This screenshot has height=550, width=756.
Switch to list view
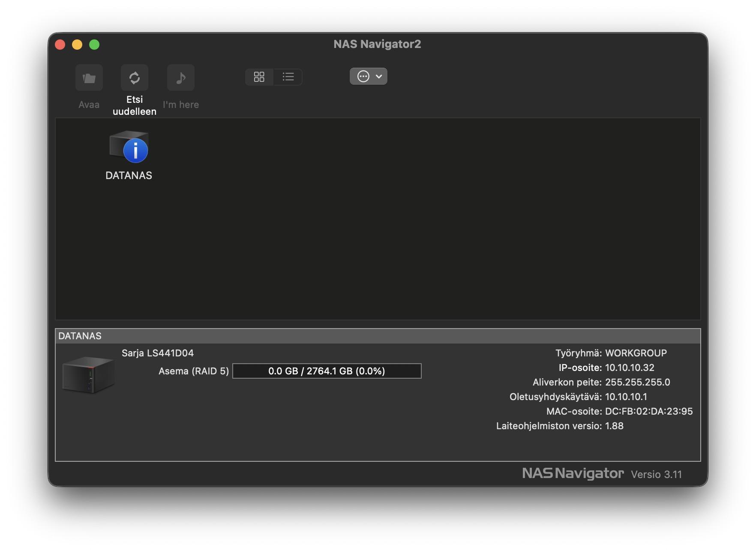(288, 77)
